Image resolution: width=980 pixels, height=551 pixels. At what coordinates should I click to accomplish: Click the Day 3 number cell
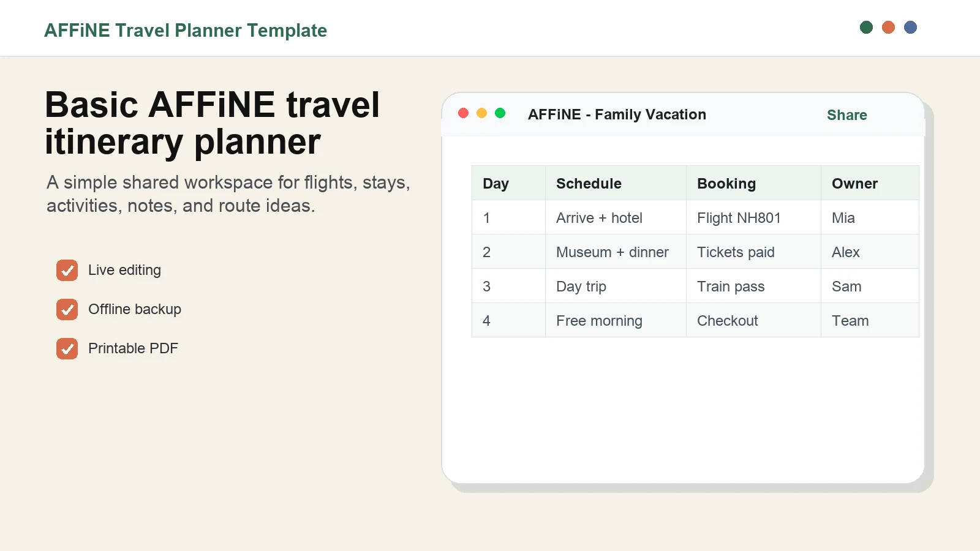[x=508, y=286]
